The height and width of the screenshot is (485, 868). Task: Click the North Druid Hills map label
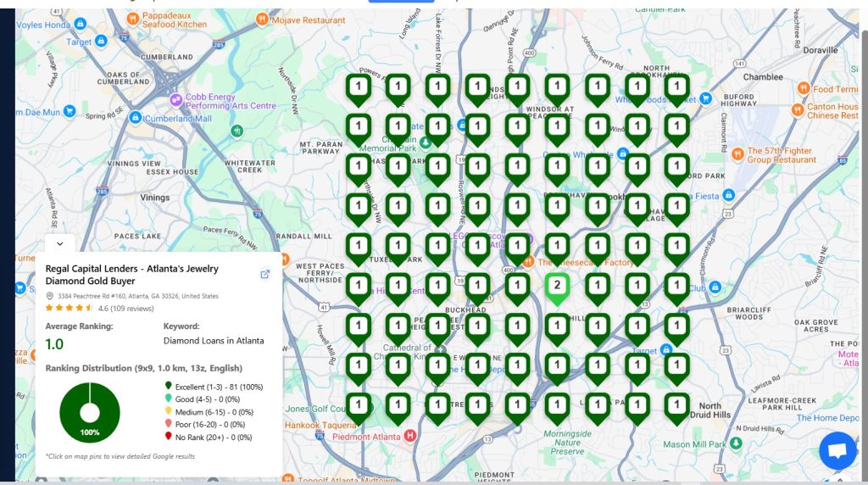click(710, 410)
